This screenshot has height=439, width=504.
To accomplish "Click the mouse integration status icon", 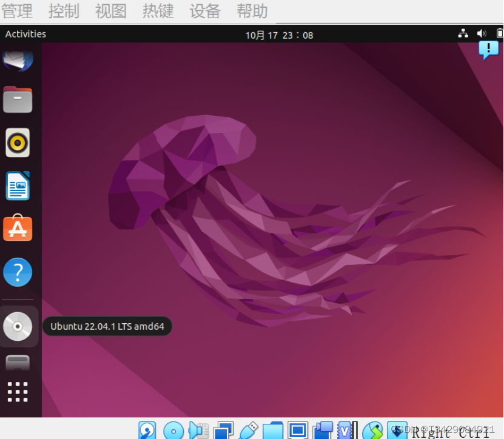I will click(x=372, y=431).
